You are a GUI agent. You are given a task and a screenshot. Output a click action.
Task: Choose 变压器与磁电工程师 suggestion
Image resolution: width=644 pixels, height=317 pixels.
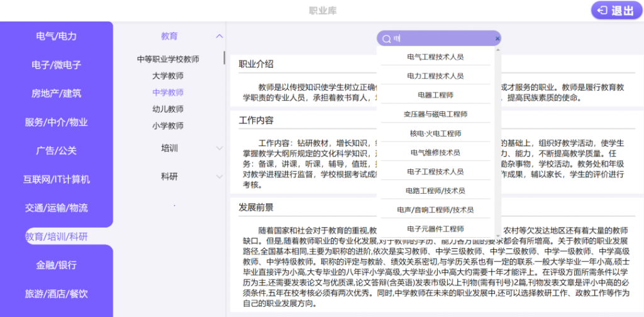click(435, 114)
